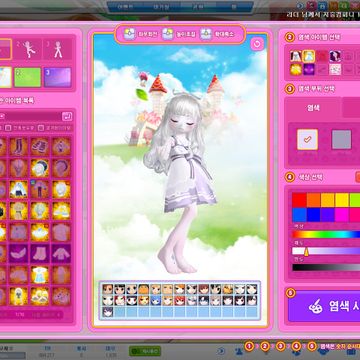
Task: Pick the purple background thumbnail 3
Action: [x=58, y=77]
